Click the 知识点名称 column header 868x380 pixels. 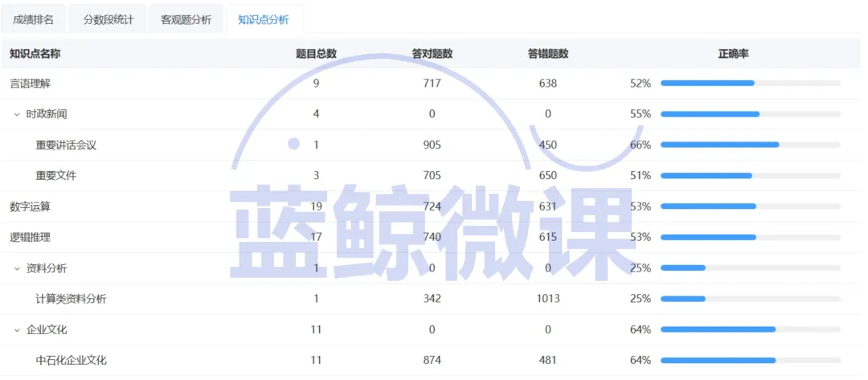35,54
